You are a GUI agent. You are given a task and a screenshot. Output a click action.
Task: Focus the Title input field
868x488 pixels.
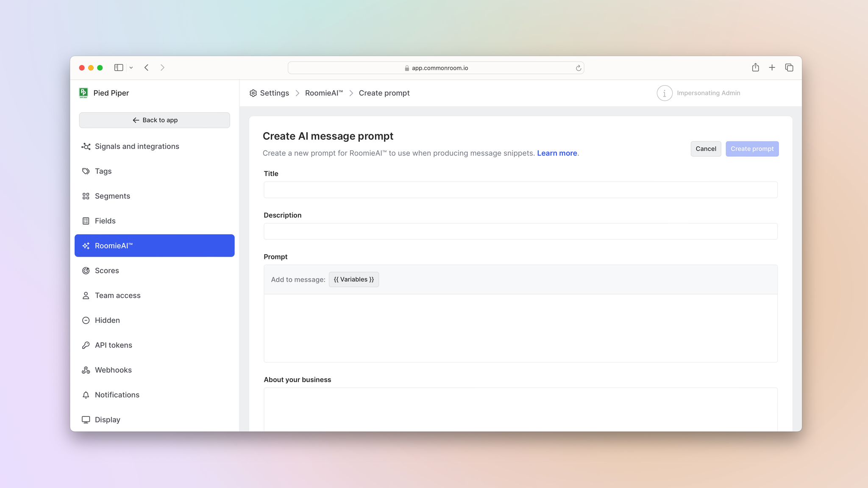tap(520, 190)
